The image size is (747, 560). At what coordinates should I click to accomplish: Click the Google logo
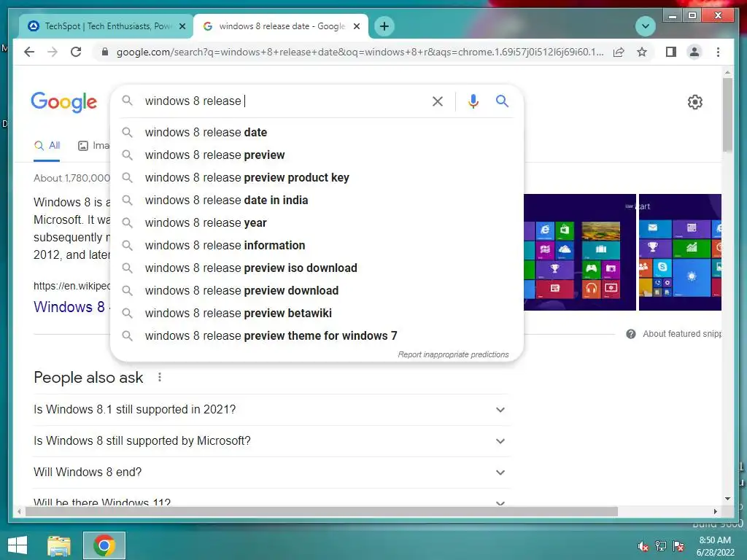pos(64,102)
